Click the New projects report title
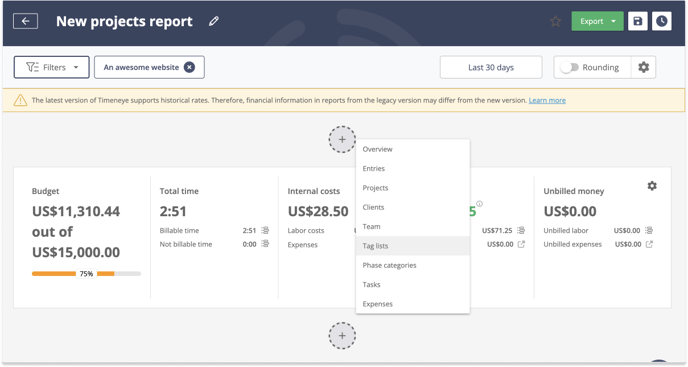 (124, 21)
